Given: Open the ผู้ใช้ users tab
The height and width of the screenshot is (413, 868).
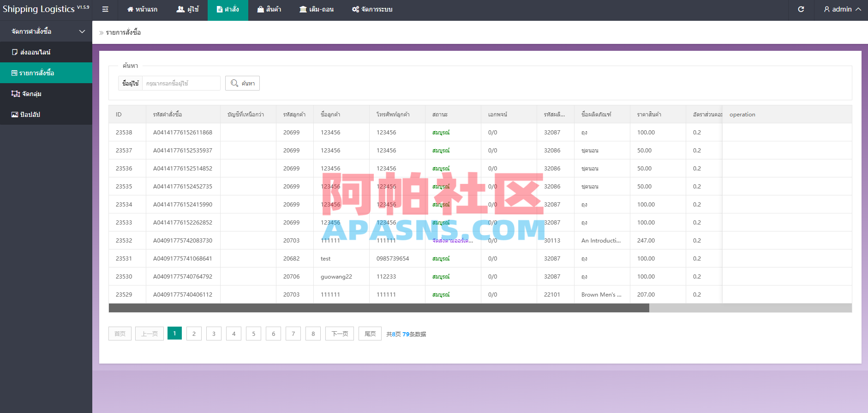Looking at the screenshot, I should [x=188, y=9].
